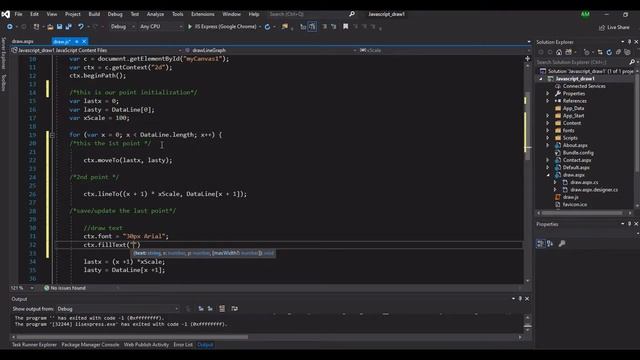Click the Categorized icon in Properties panel

tap(540, 244)
